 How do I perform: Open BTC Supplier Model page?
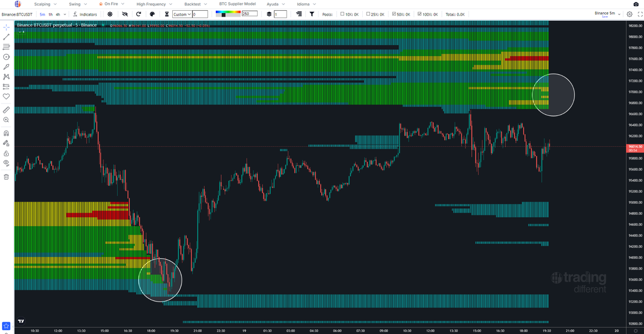pos(237,4)
